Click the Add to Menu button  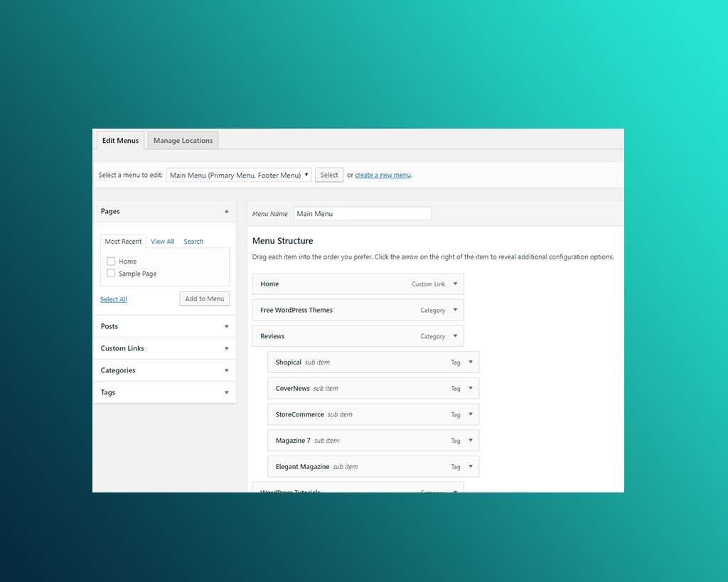click(x=204, y=298)
